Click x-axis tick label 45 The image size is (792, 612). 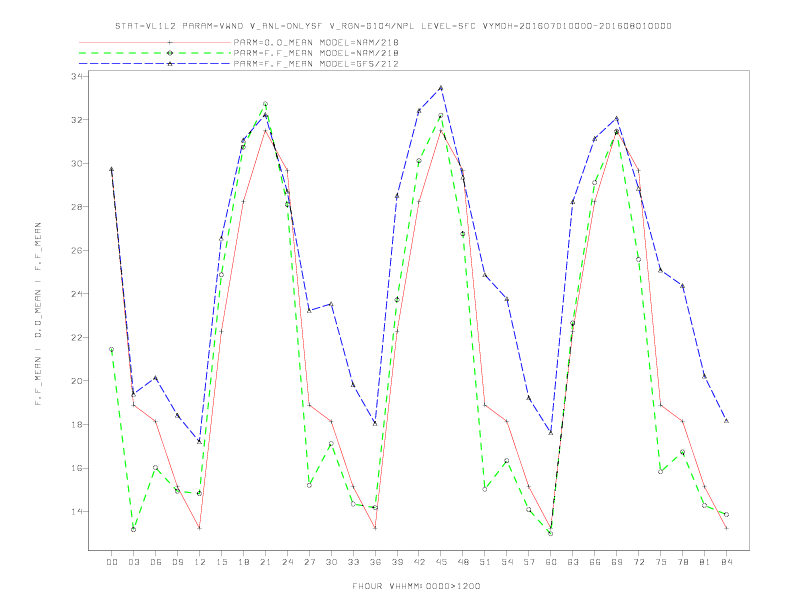tap(441, 562)
